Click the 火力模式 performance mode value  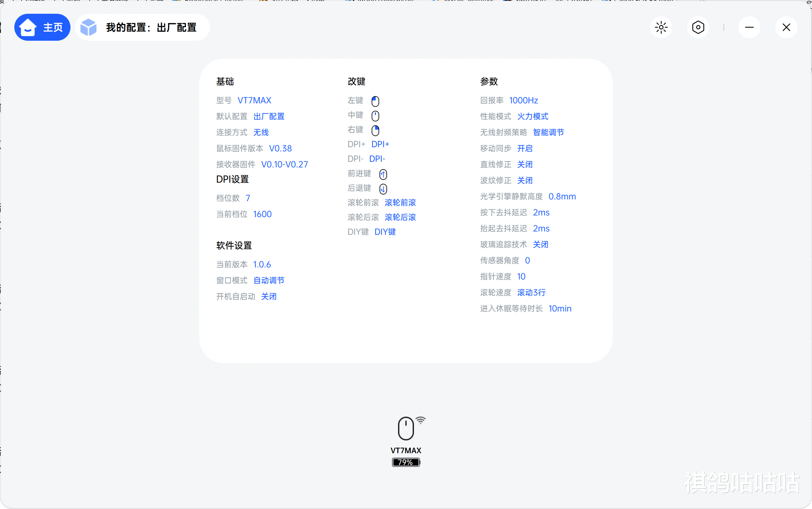point(532,117)
